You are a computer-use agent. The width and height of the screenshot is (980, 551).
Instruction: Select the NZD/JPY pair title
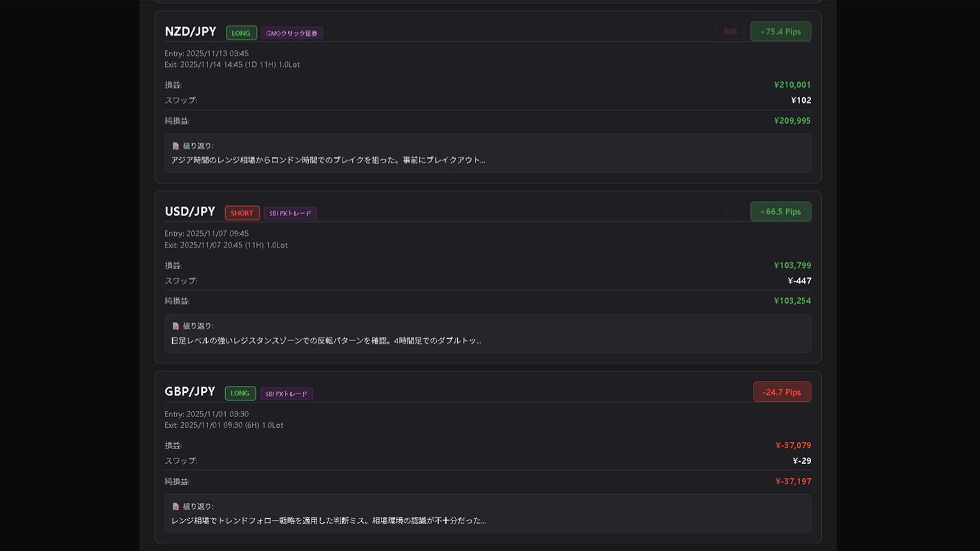coord(189,31)
